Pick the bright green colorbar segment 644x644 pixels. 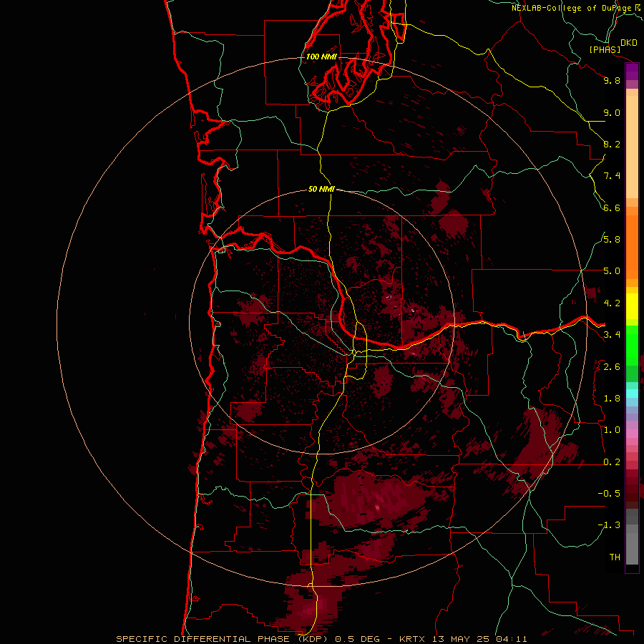[x=632, y=346]
